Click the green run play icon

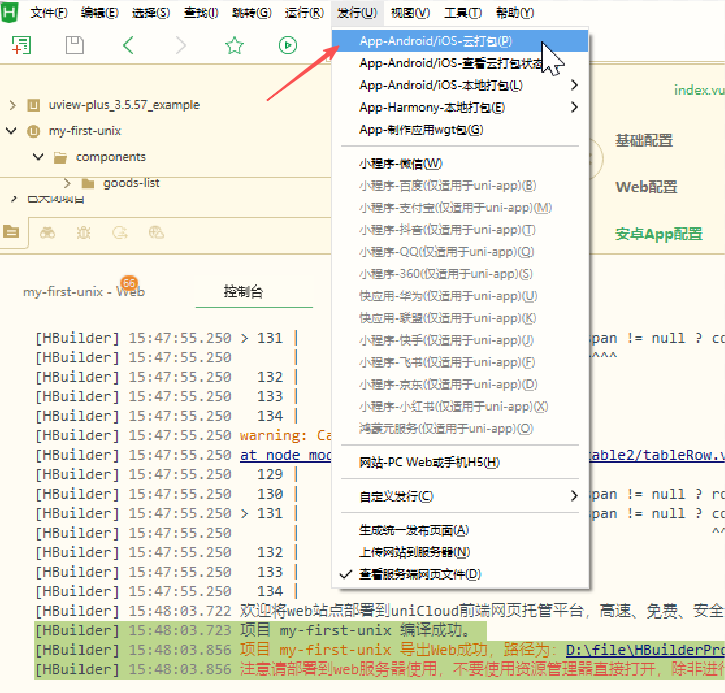288,45
